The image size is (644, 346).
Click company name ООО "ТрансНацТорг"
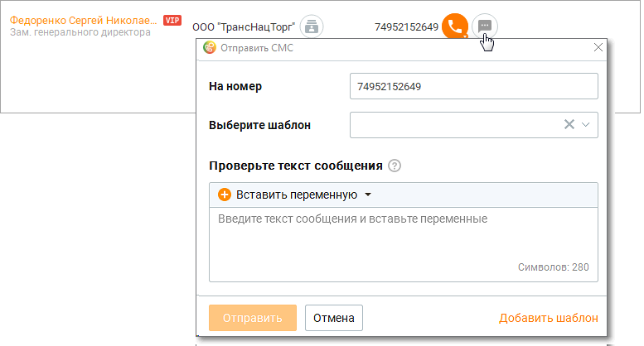point(244,27)
